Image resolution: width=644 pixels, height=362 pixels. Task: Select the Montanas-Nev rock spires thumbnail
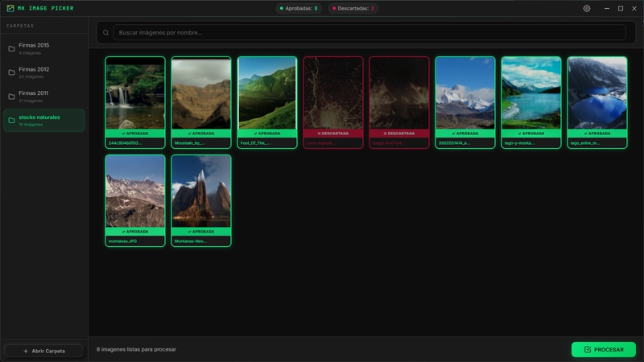pos(201,191)
